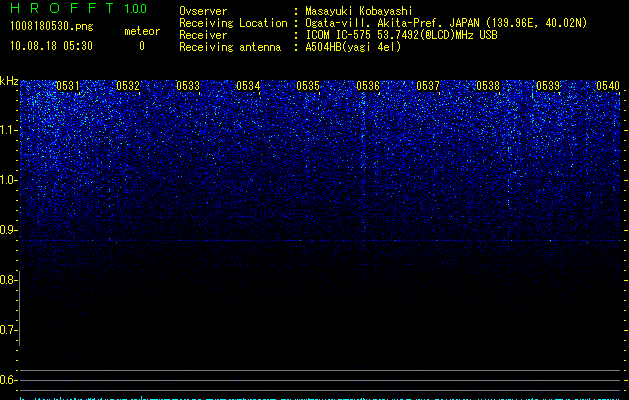Click the meteor count value 0
629x400 pixels.
(x=142, y=46)
